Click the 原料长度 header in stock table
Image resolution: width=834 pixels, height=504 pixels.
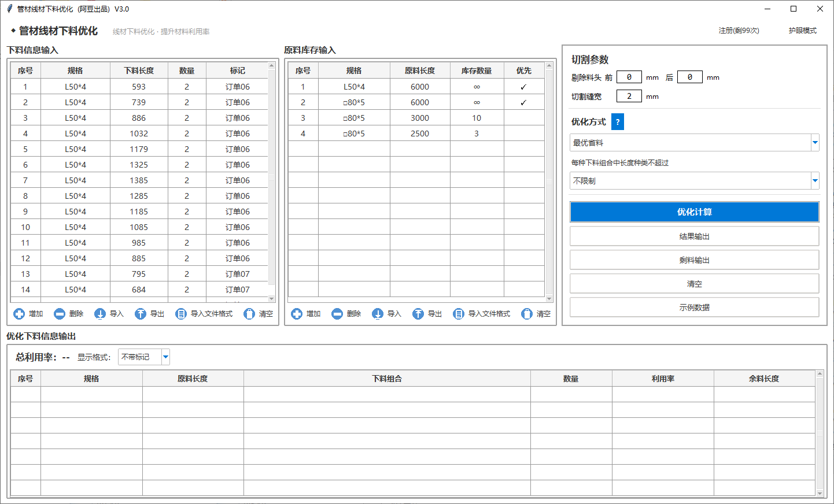pyautogui.click(x=420, y=71)
